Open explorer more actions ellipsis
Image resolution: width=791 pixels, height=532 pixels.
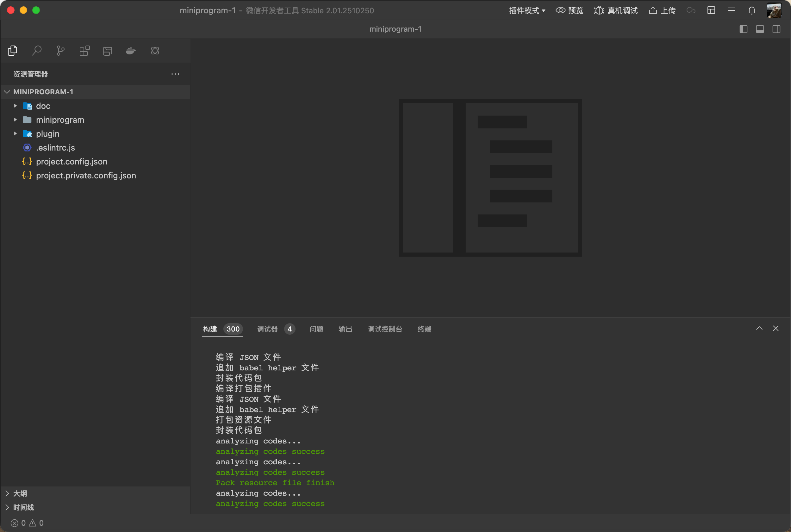(x=175, y=74)
